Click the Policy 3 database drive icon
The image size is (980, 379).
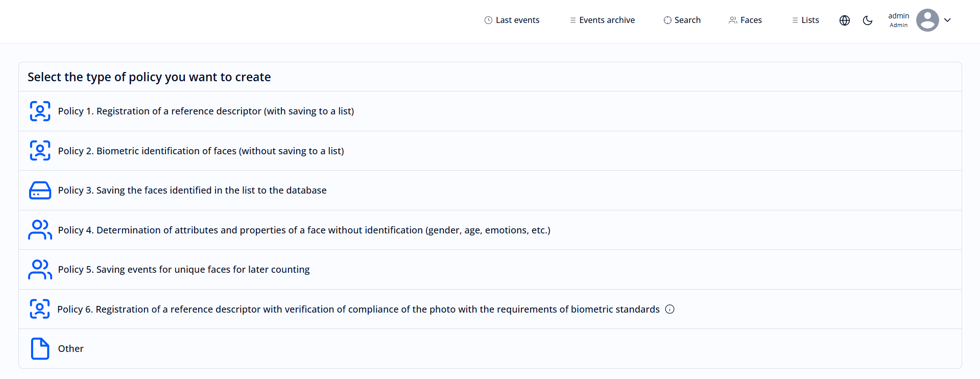click(40, 191)
